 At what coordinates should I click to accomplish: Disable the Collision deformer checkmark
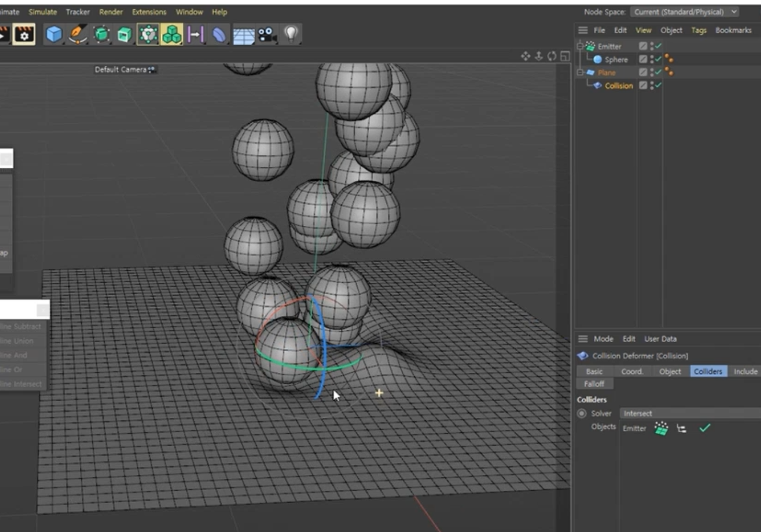pos(658,85)
